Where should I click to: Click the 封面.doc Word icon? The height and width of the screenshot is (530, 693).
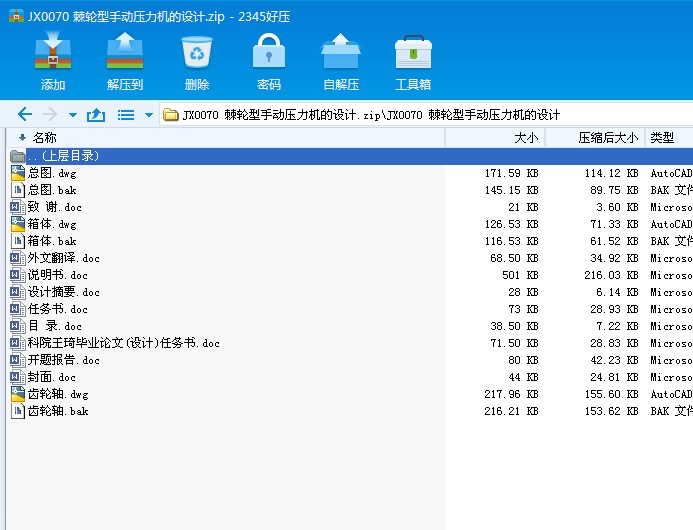point(17,377)
